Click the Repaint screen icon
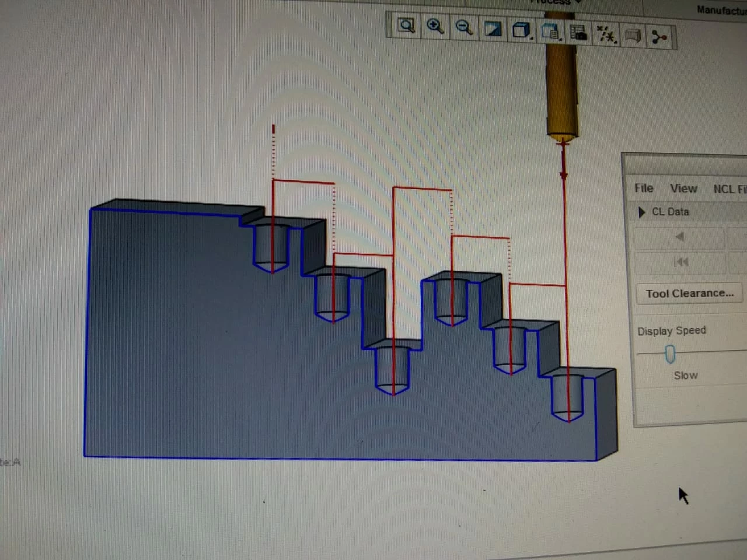The image size is (747, 560). 493,29
